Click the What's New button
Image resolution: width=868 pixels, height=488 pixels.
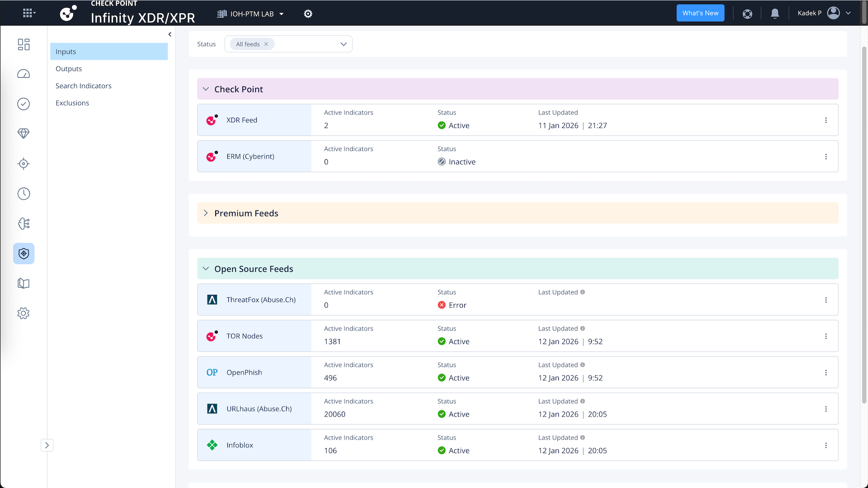point(700,13)
